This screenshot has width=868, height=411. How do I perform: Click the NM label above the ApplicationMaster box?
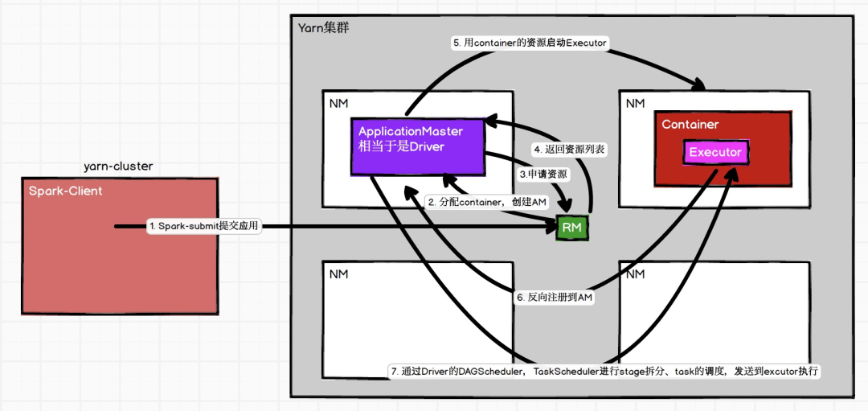point(339,103)
